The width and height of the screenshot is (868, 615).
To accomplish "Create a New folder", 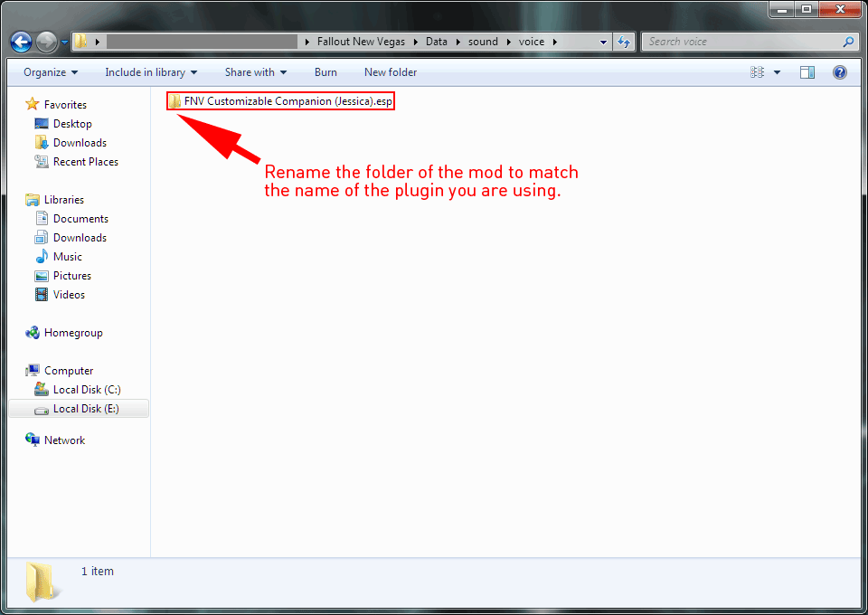I will tap(391, 72).
